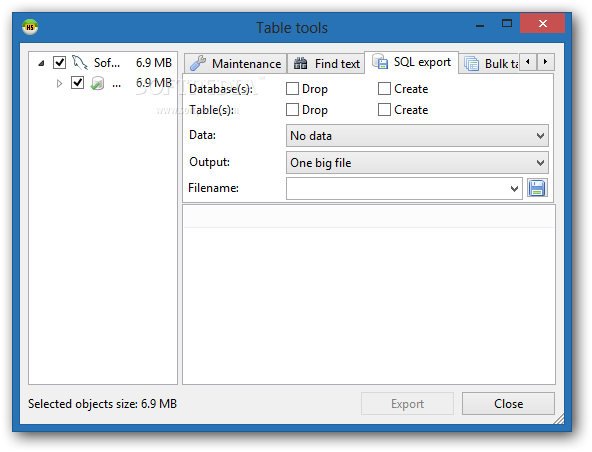Enable Drop for Table(s)
The width and height of the screenshot is (592, 452).
coord(292,110)
